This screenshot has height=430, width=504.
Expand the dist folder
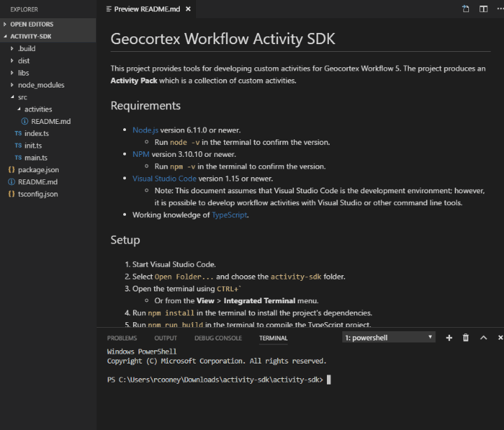48,61
